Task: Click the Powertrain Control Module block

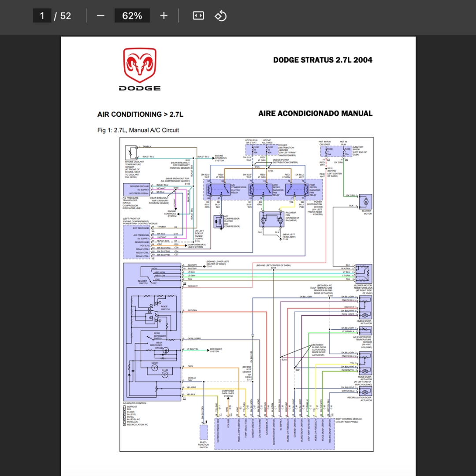Action: pos(137,242)
